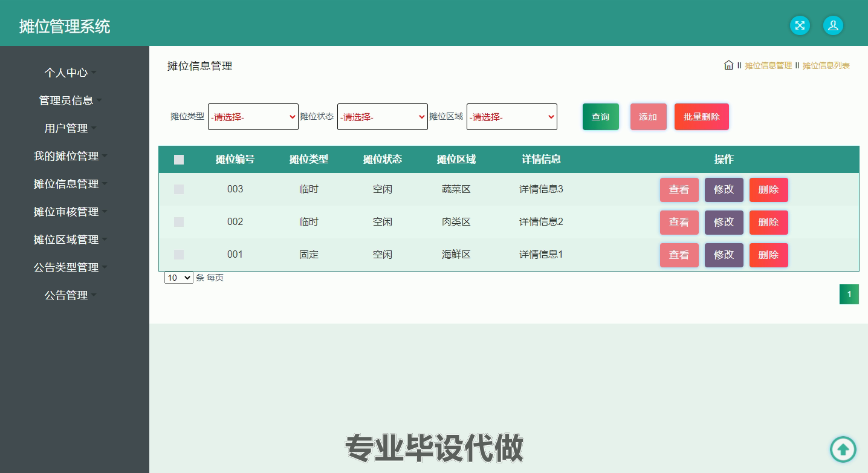Open the 摊位信息列表 breadcrumb link
This screenshot has width=868, height=473.
click(x=826, y=65)
